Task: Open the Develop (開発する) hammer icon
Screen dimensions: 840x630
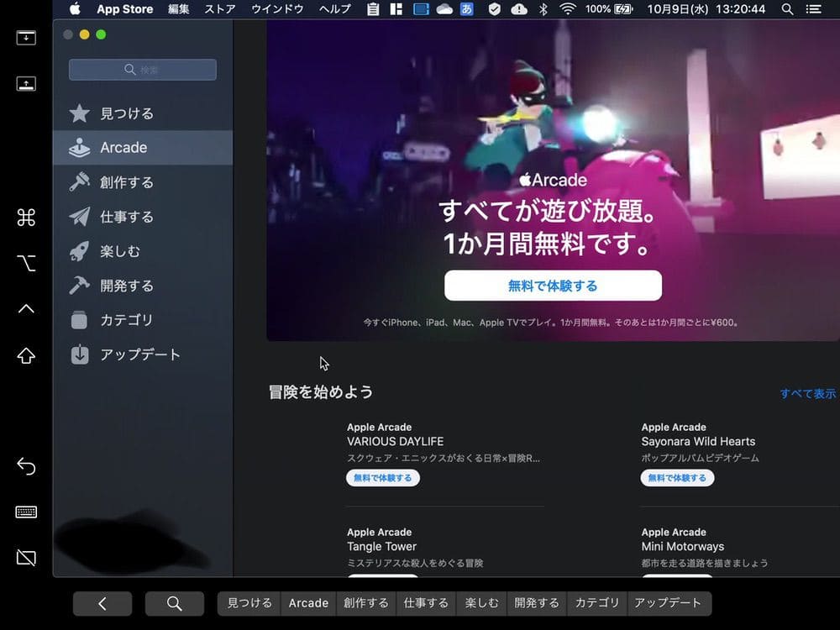Action: pyautogui.click(x=79, y=286)
